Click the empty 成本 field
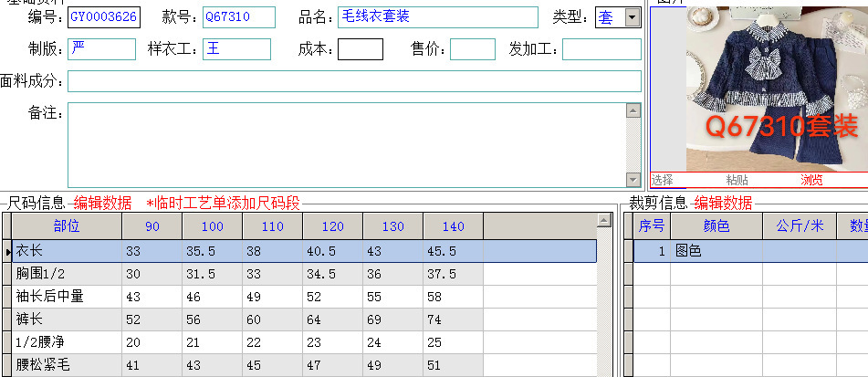The width and height of the screenshot is (868, 377). point(361,49)
